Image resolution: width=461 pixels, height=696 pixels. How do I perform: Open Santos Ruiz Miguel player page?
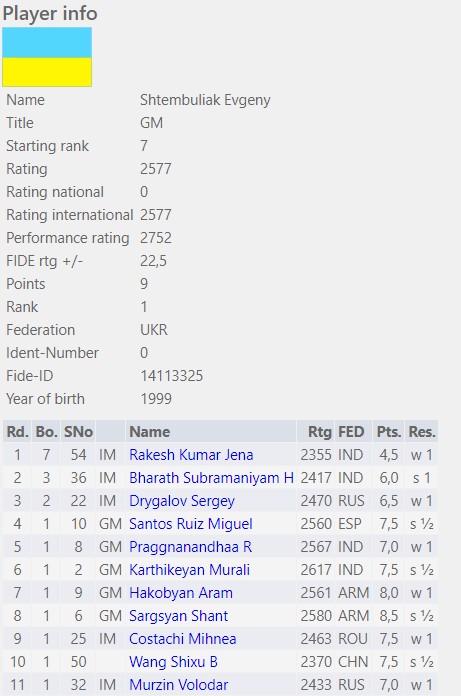click(191, 524)
